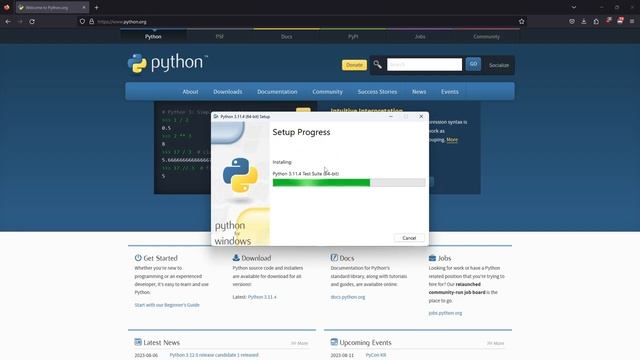Open the PyCon KR event link
Image resolution: width=640 pixels, height=360 pixels.
(x=376, y=355)
